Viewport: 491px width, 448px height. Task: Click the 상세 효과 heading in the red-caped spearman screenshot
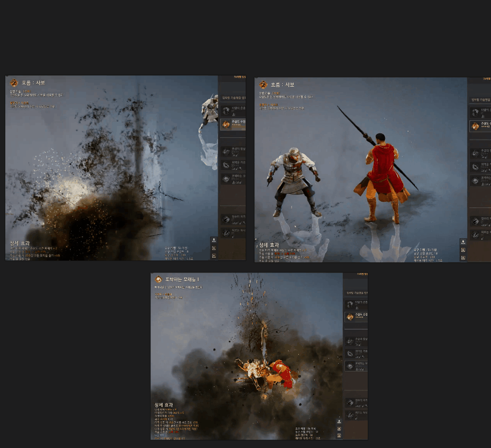point(269,245)
